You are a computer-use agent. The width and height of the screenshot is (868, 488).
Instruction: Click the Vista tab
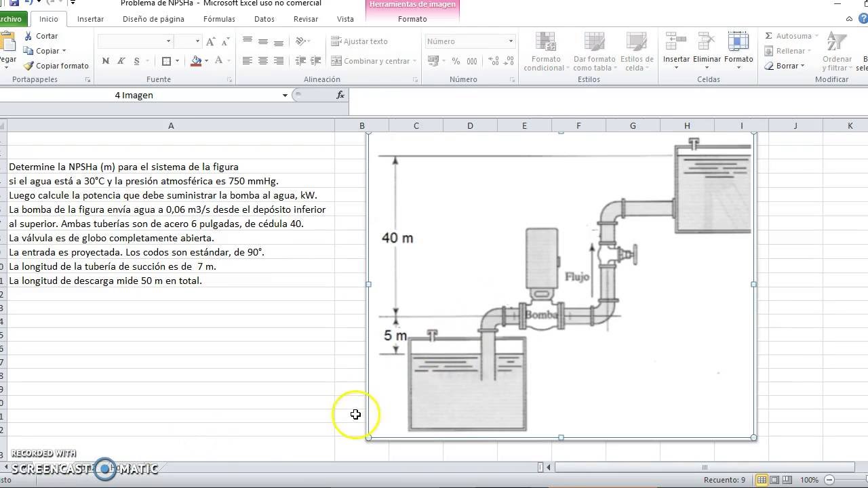pyautogui.click(x=346, y=19)
